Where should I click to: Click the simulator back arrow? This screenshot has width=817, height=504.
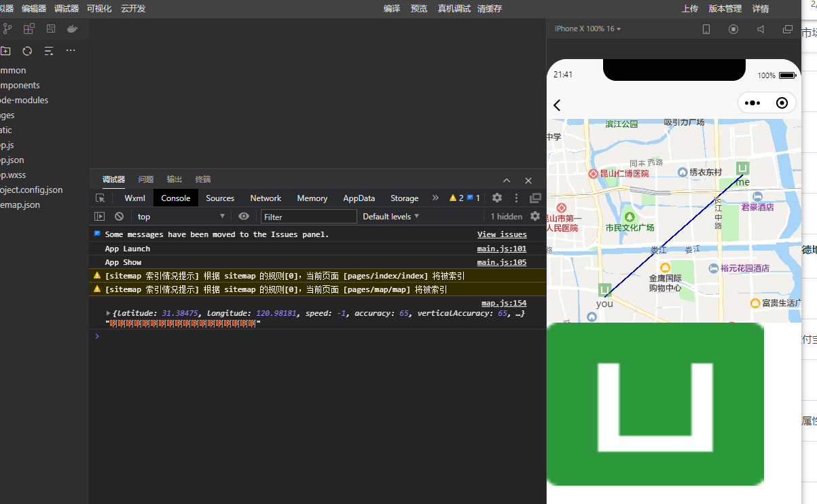[557, 105]
